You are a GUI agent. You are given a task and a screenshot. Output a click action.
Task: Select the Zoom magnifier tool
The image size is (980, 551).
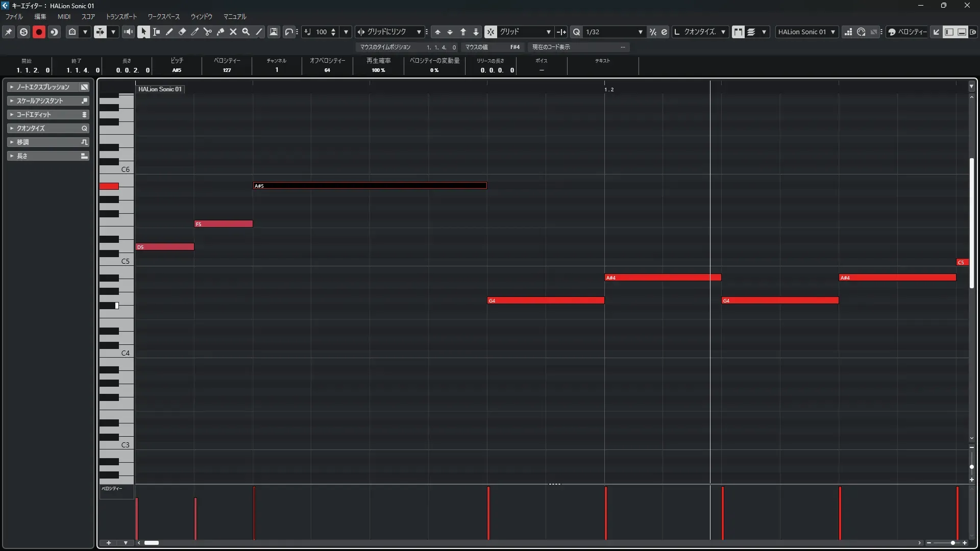[246, 32]
